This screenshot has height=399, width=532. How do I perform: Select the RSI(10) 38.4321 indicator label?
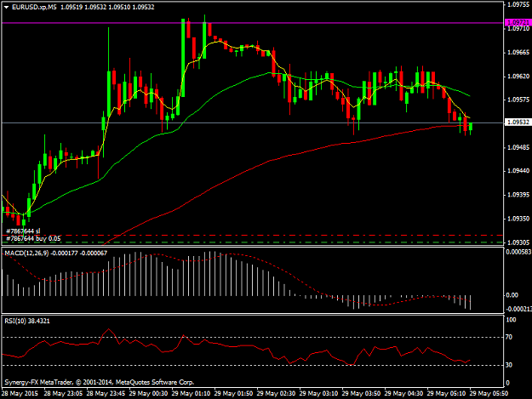pyautogui.click(x=27, y=321)
